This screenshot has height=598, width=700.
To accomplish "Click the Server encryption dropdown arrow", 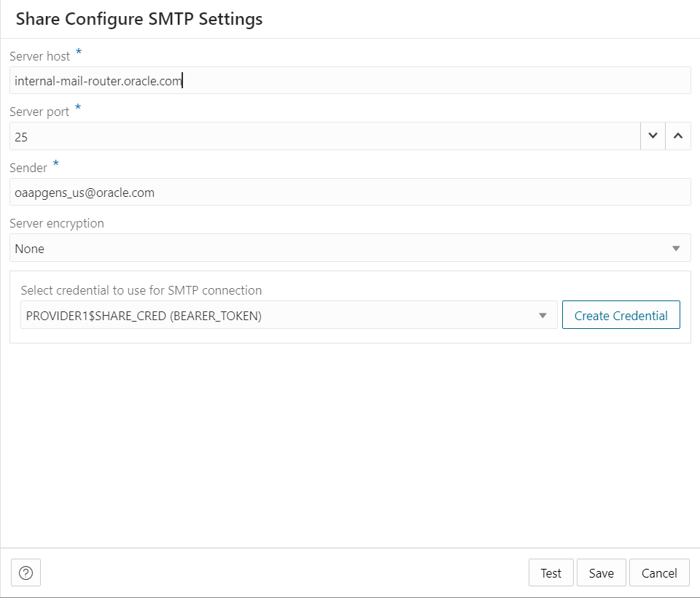I will click(676, 249).
